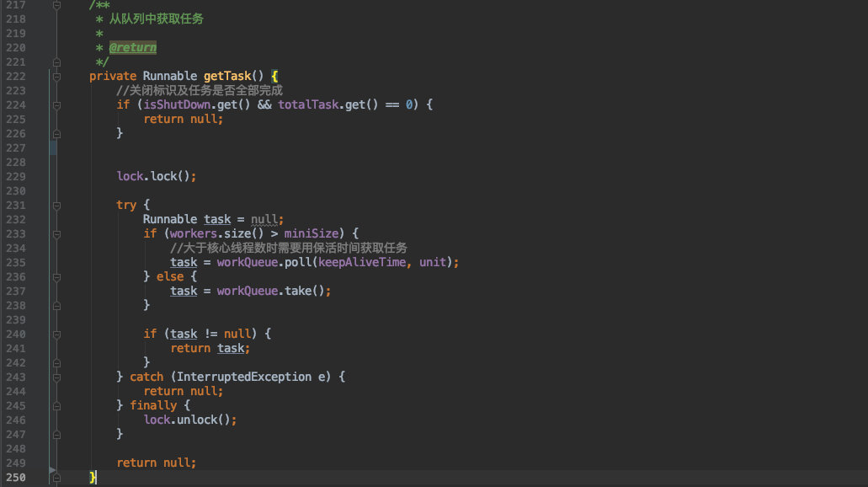This screenshot has height=487, width=868.
Task: Click the isShutDown field reference
Action: coord(177,104)
